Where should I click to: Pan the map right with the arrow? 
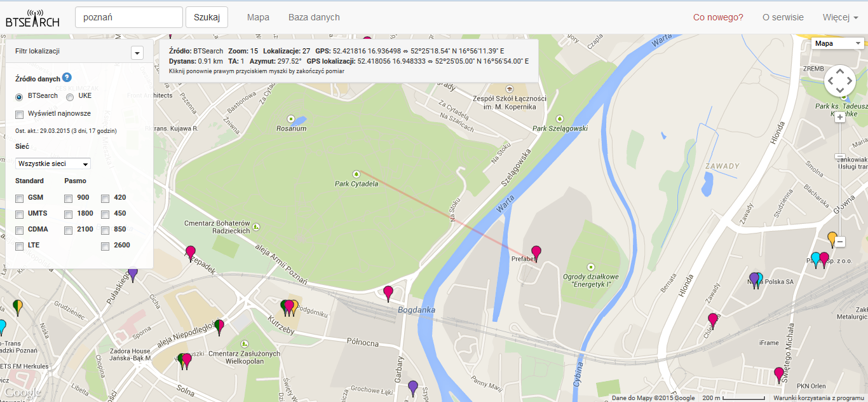(x=850, y=81)
